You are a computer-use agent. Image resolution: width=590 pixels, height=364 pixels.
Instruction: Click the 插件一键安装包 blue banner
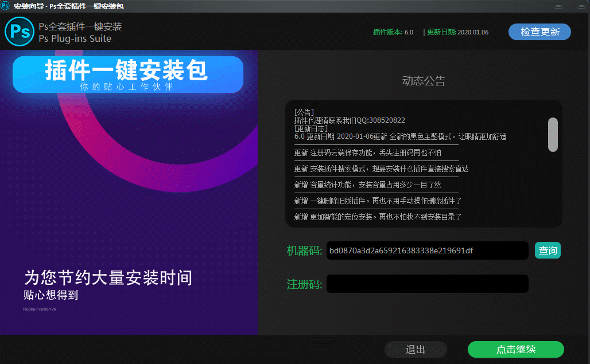tap(128, 75)
